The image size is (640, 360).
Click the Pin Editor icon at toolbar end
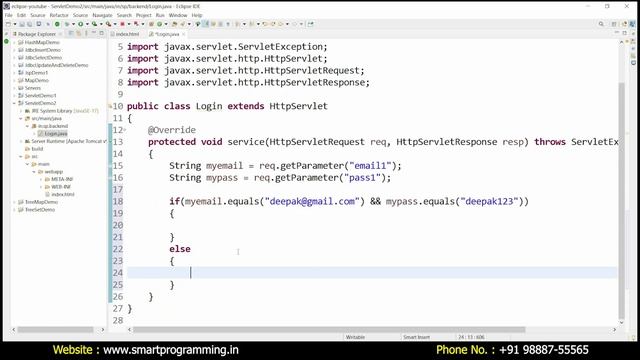[x=311, y=24]
